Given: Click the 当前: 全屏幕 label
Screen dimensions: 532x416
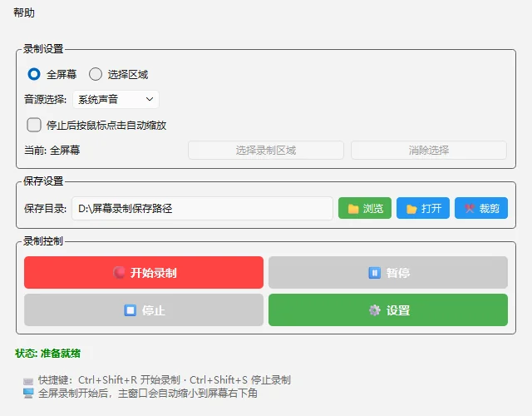Looking at the screenshot, I should click(x=52, y=150).
